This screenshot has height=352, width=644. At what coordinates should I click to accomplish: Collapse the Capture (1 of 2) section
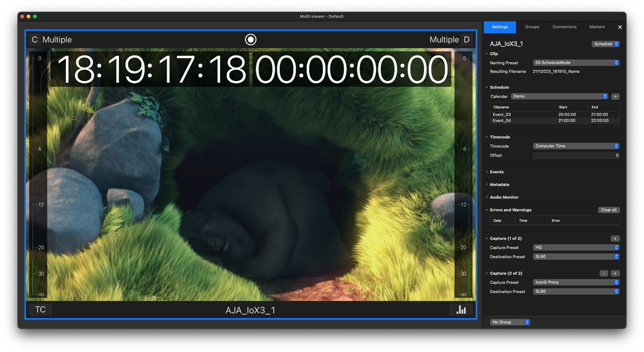[x=487, y=239]
